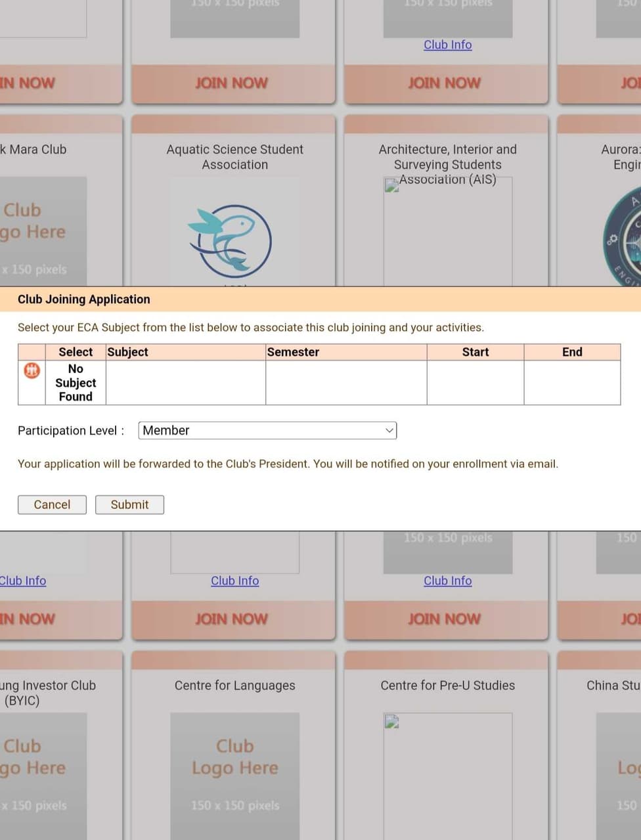Click the orange people icon in Select column
Image resolution: width=641 pixels, height=840 pixels.
pos(32,370)
